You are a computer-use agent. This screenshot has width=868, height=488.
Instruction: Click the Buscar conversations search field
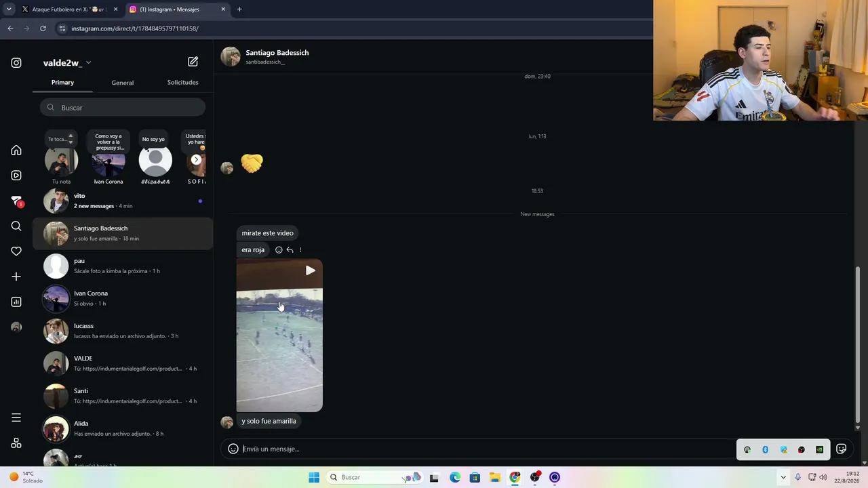click(123, 108)
